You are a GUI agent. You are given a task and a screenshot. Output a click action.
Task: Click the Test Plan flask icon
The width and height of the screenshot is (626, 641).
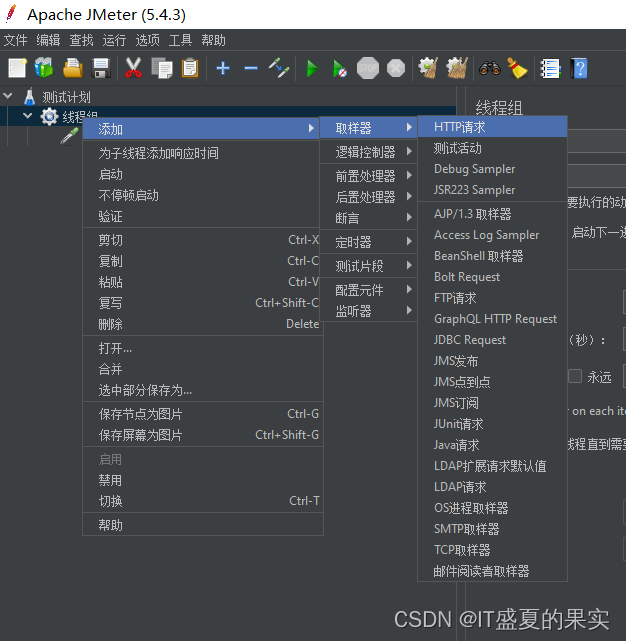(29, 97)
